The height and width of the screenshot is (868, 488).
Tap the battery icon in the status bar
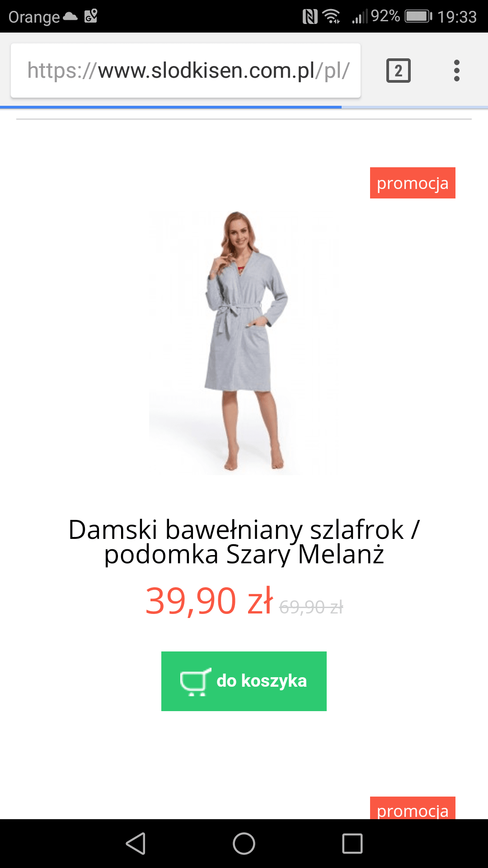click(418, 17)
